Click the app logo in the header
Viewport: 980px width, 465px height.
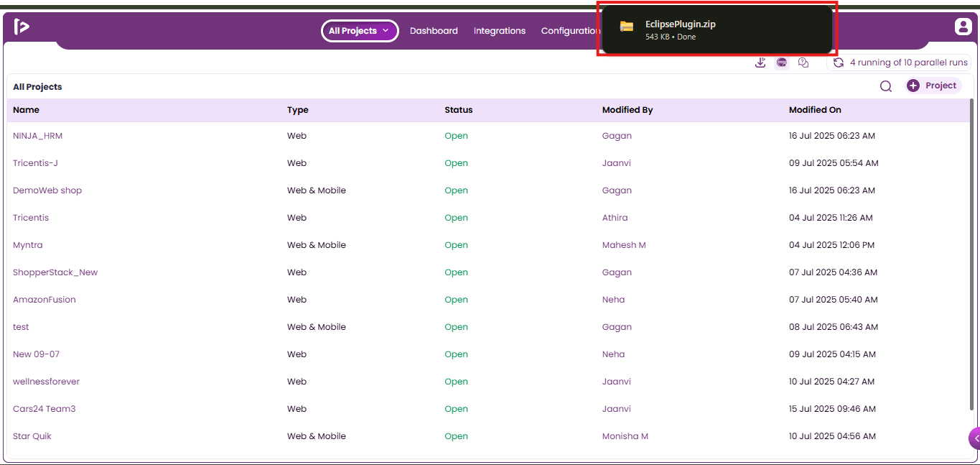pos(22,27)
